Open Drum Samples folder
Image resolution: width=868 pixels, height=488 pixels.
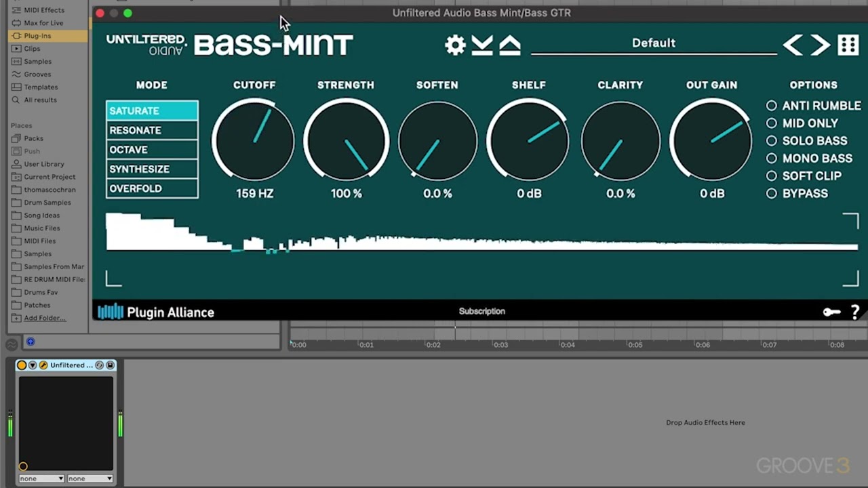click(47, 203)
